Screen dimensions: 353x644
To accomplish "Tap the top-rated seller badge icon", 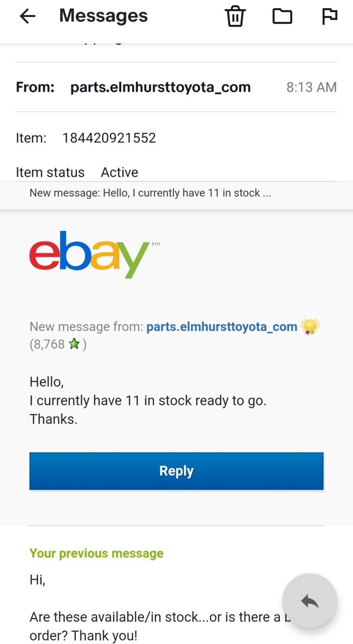I will pos(310,327).
